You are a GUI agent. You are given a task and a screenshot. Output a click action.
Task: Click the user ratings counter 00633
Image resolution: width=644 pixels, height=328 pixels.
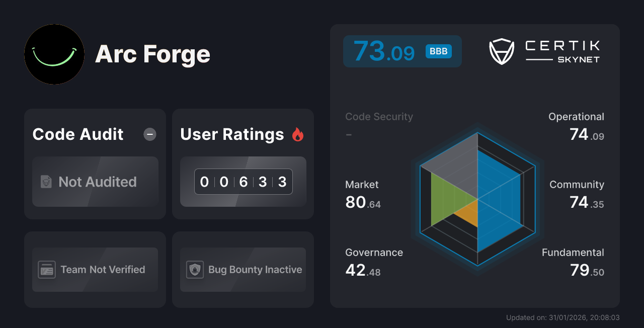coord(243,181)
